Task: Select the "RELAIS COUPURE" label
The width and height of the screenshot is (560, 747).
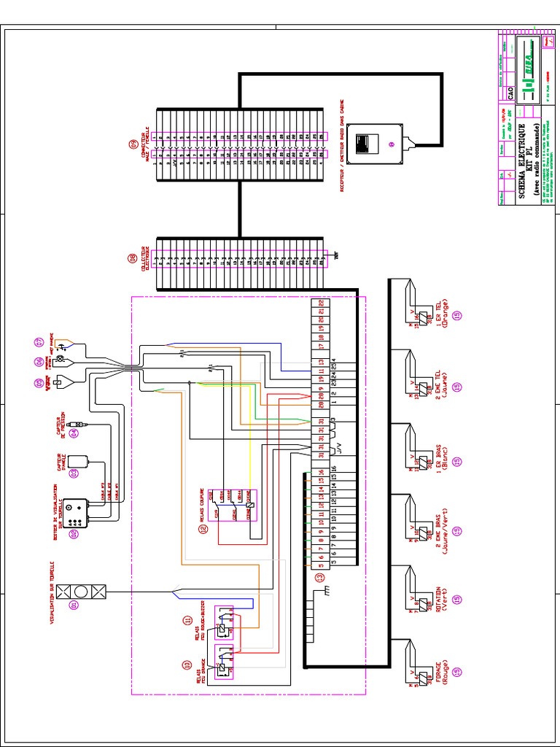Action: click(202, 505)
